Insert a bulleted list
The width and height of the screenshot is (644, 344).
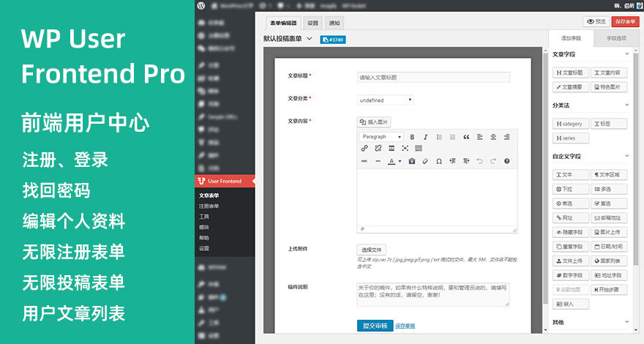(439, 137)
